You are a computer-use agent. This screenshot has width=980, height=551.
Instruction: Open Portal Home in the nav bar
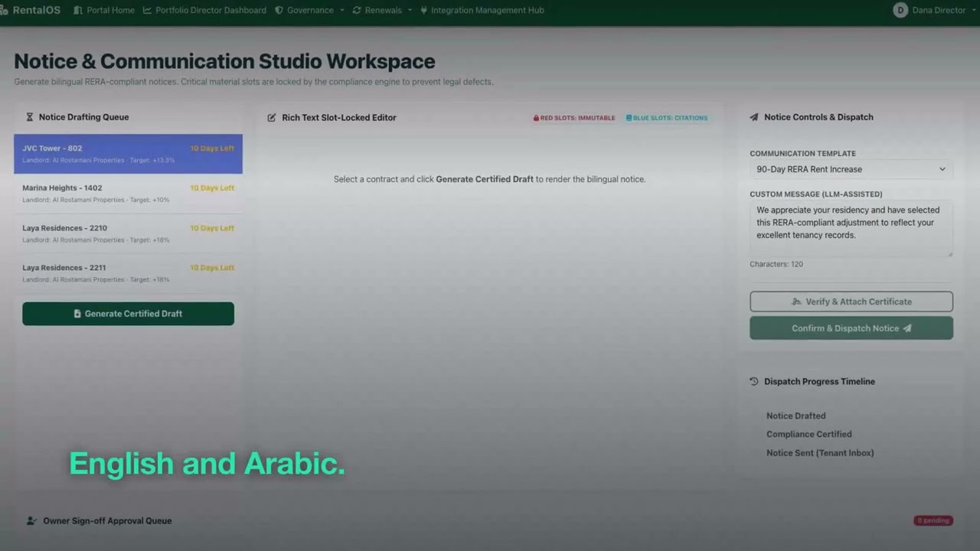point(104,10)
